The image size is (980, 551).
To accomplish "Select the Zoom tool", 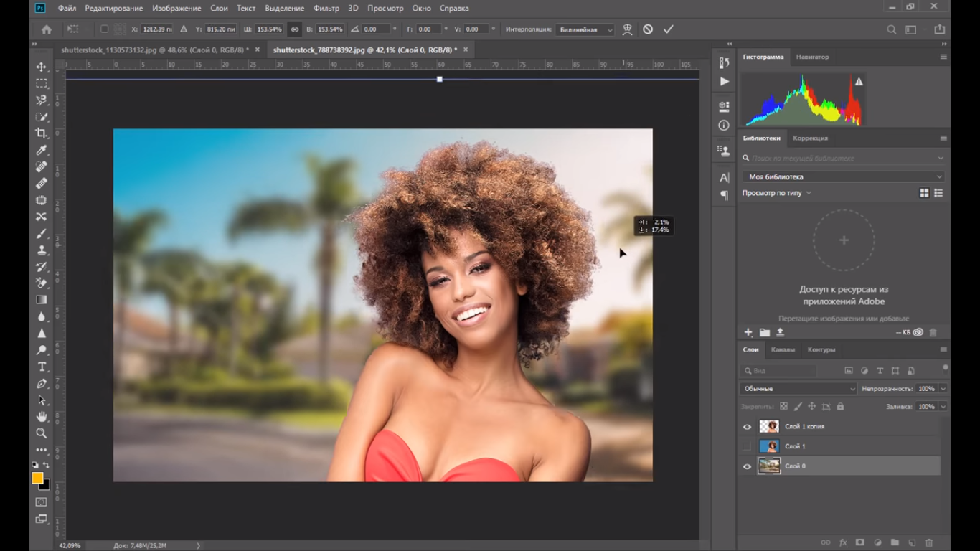I will [42, 433].
